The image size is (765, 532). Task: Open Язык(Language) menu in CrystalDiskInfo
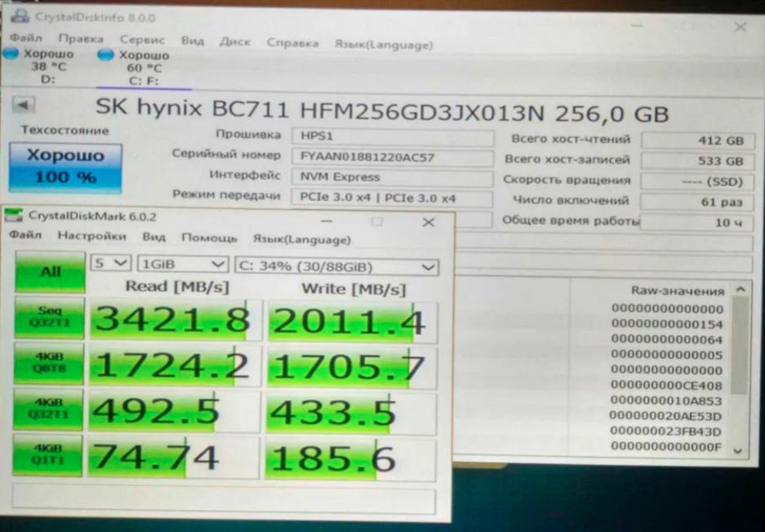tap(384, 45)
